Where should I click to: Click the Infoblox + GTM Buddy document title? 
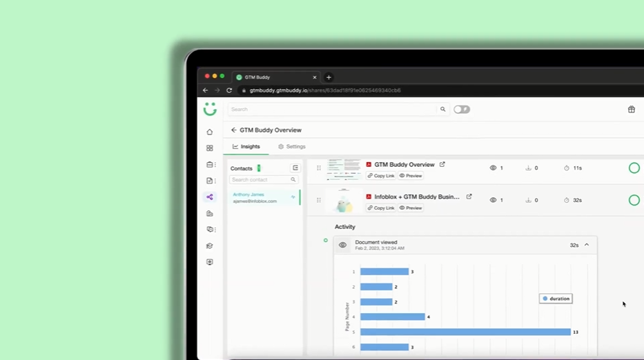pos(417,197)
